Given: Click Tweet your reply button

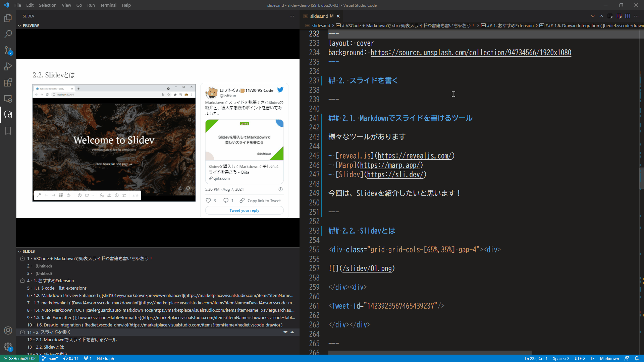Looking at the screenshot, I should click(x=244, y=210).
